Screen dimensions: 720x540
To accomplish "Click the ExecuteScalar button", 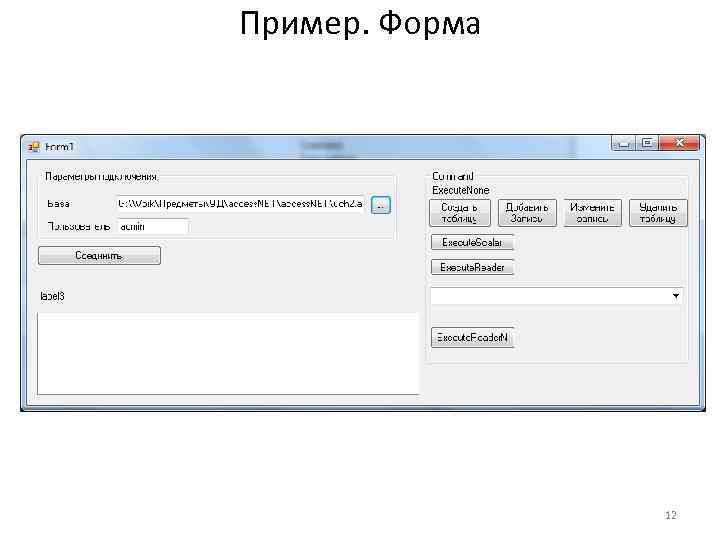I will (472, 242).
